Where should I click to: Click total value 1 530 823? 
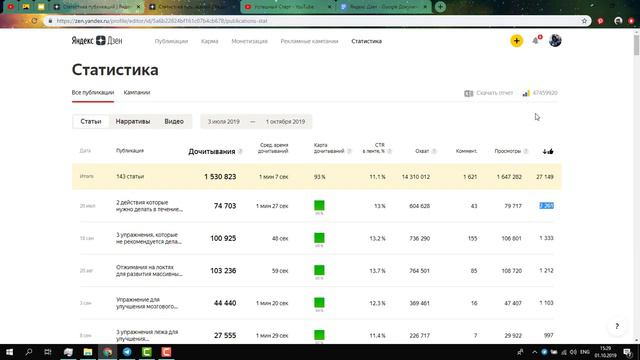(220, 177)
